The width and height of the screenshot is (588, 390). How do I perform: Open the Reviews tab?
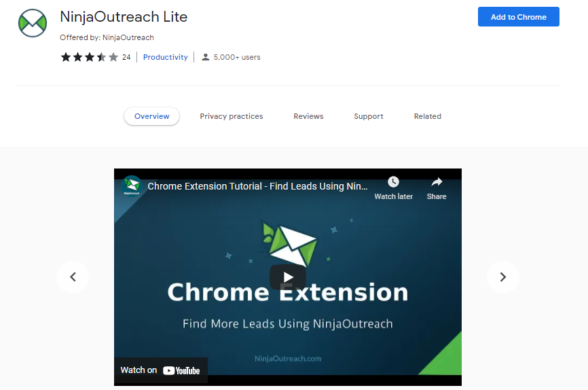point(308,116)
